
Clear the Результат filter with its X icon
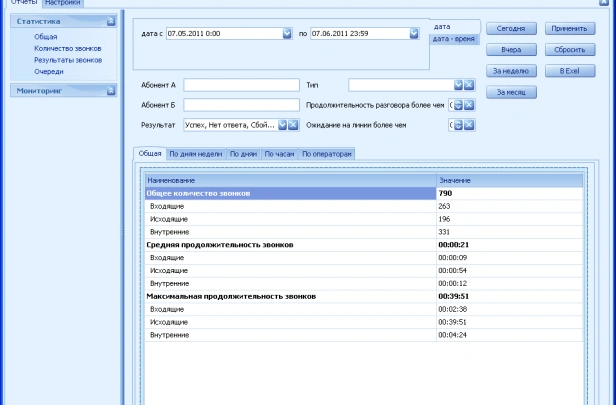click(x=294, y=125)
